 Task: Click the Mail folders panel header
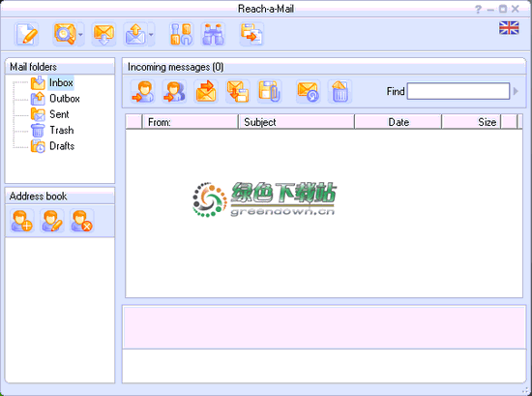point(60,67)
